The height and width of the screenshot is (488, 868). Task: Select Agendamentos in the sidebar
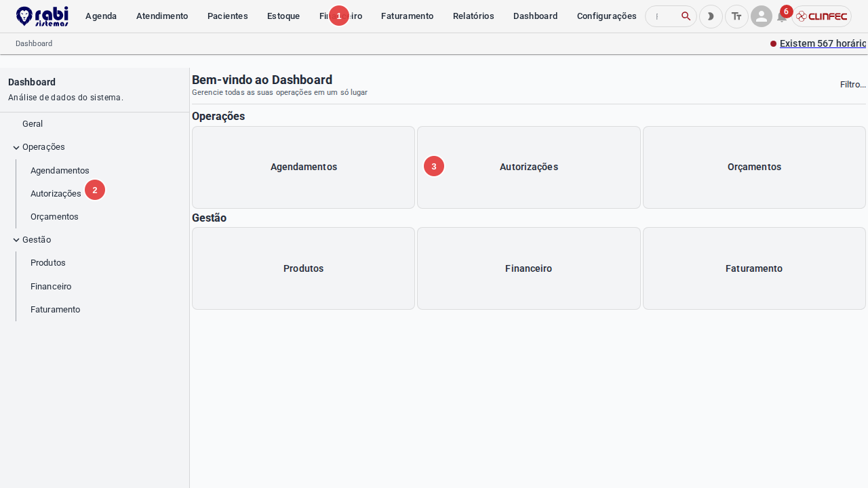click(x=60, y=171)
